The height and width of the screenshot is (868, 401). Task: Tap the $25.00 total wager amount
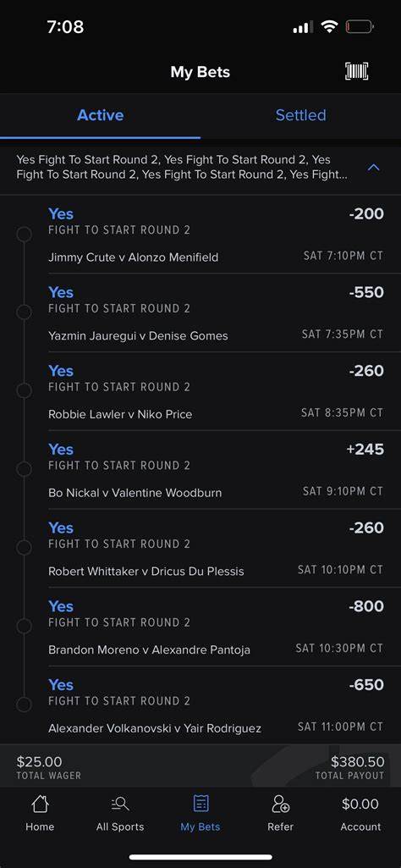click(39, 762)
